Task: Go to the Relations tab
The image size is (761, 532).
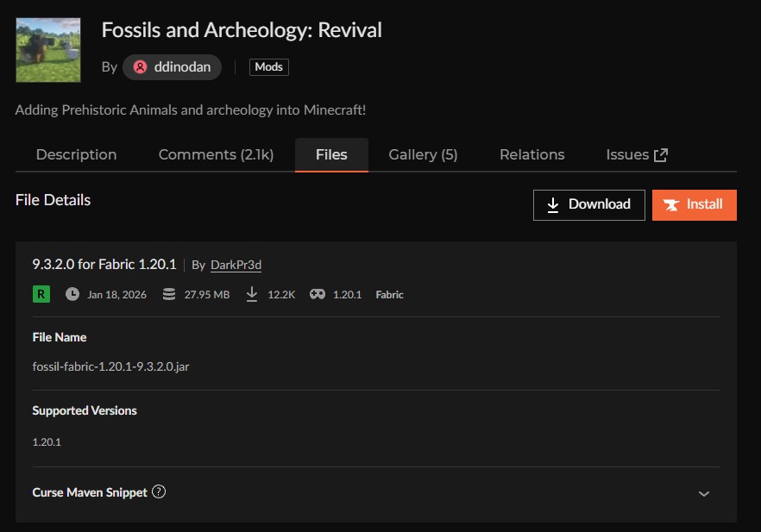Action: (x=531, y=155)
